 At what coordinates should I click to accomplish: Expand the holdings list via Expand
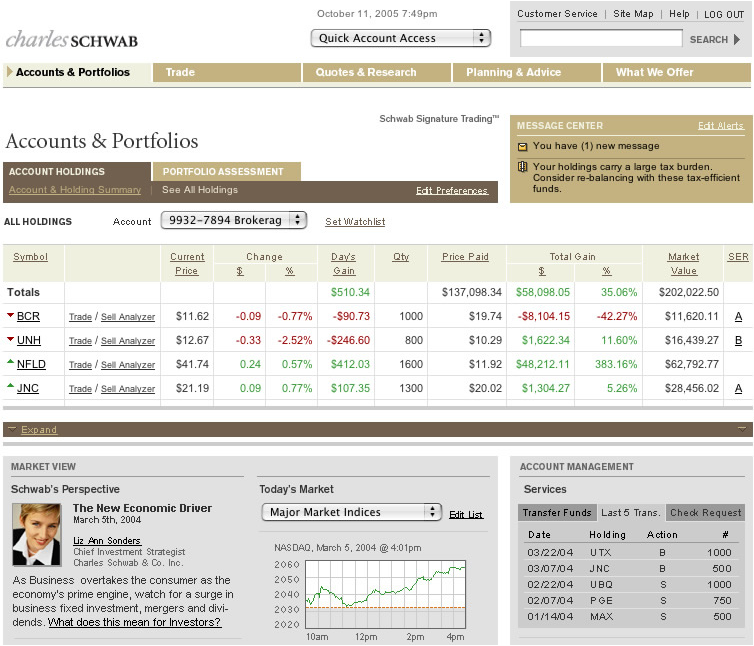pyautogui.click(x=39, y=430)
